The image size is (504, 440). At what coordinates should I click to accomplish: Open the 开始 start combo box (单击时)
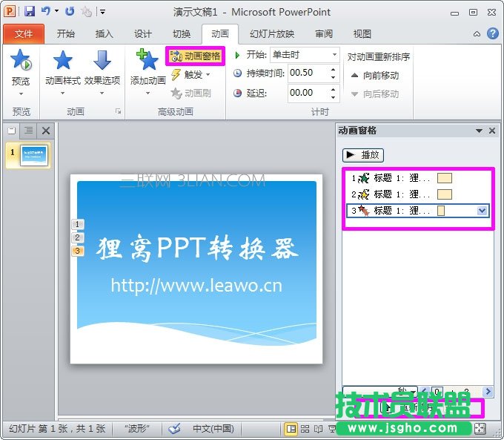305,55
